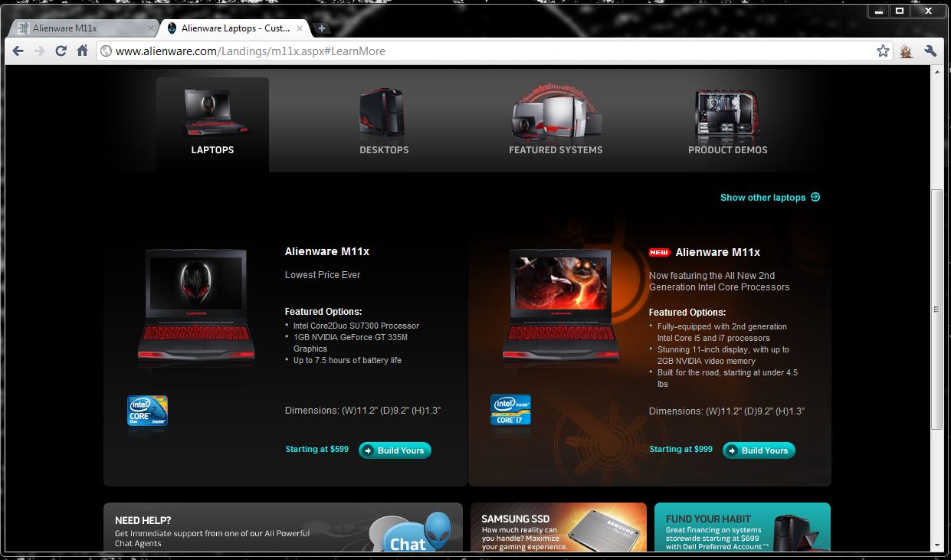Select the Alienware Laptops browser tab
Image resolution: width=951 pixels, height=560 pixels.
[x=235, y=28]
